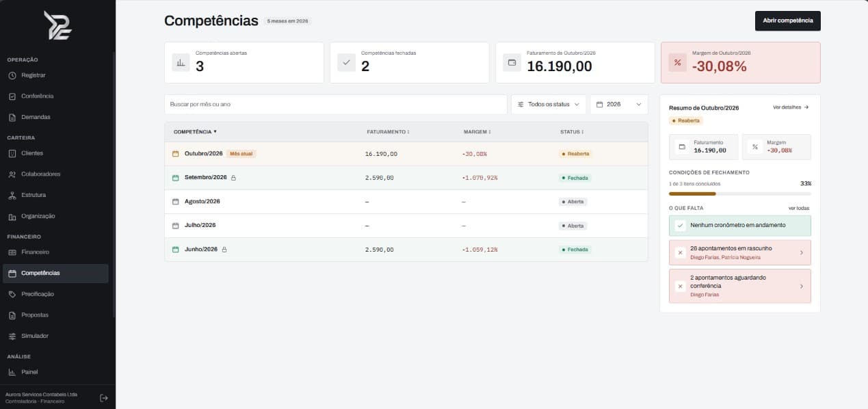Click the Financeiro money icon
This screenshot has width=868, height=409.
tap(12, 252)
